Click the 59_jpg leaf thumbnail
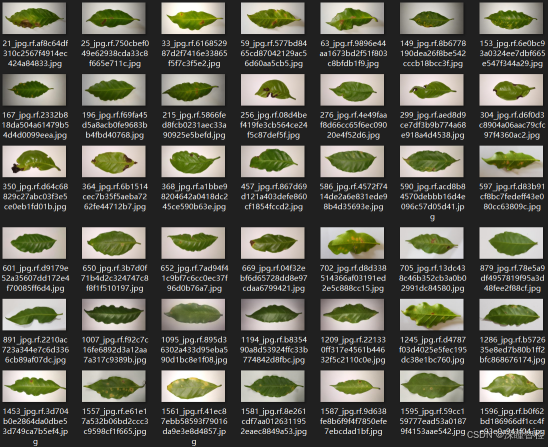The width and height of the screenshot is (548, 447). 273,18
